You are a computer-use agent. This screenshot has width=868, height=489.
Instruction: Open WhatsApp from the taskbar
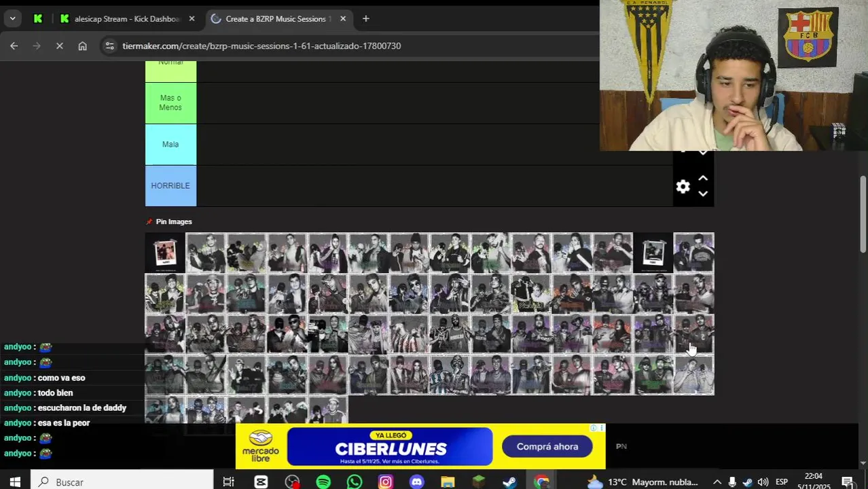355,482
